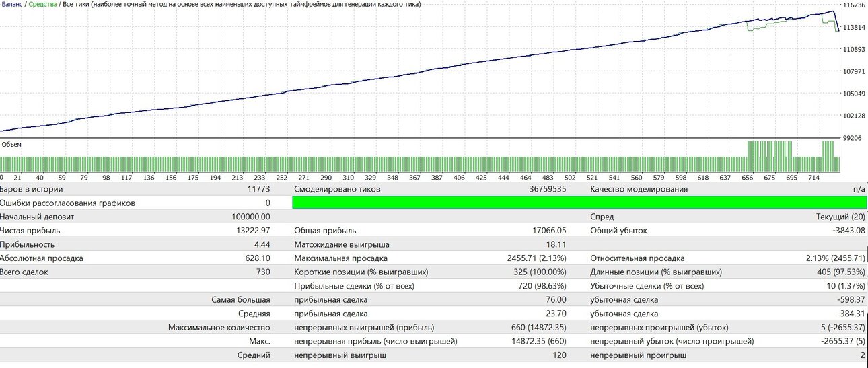Select the 99206 price axis label

point(854,137)
